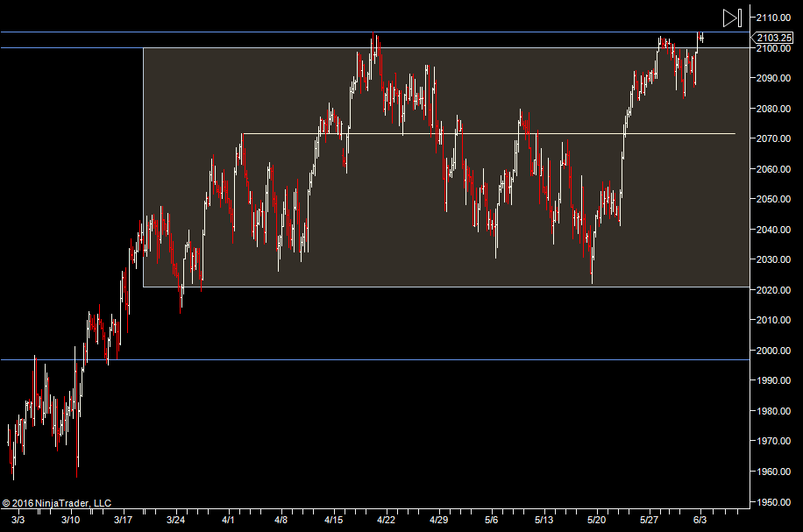This screenshot has height=532, width=803.
Task: Select the blue horizontal line near 1997
Action: [351, 359]
